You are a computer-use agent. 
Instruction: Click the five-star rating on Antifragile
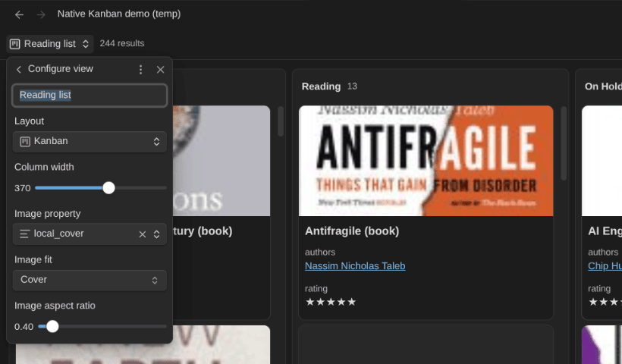(331, 302)
